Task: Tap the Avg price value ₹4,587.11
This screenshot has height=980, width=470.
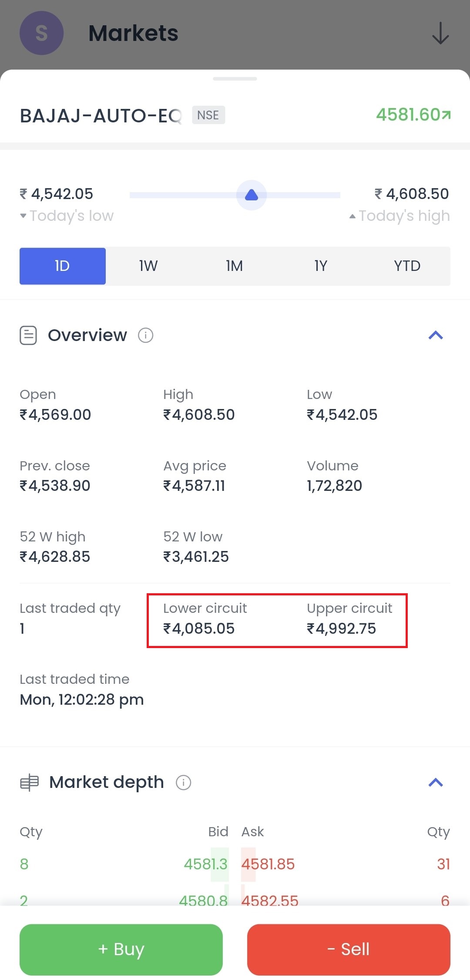Action: tap(194, 486)
